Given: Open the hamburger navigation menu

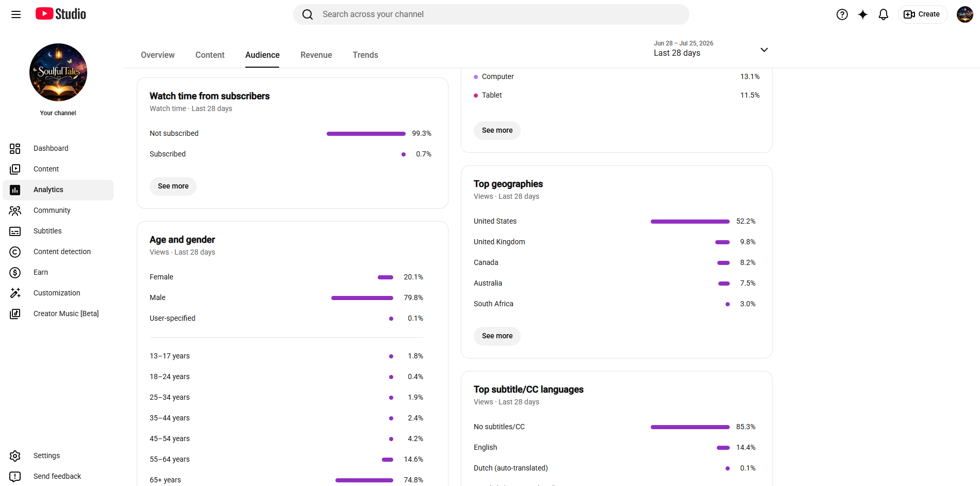Looking at the screenshot, I should point(16,14).
